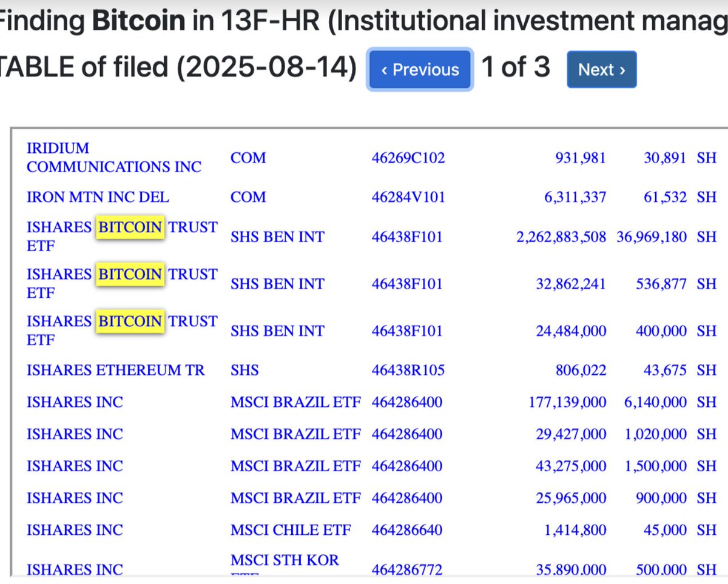Click CUSIP 464286640 in the table
Viewport: 728px width, 584px height.
406,530
